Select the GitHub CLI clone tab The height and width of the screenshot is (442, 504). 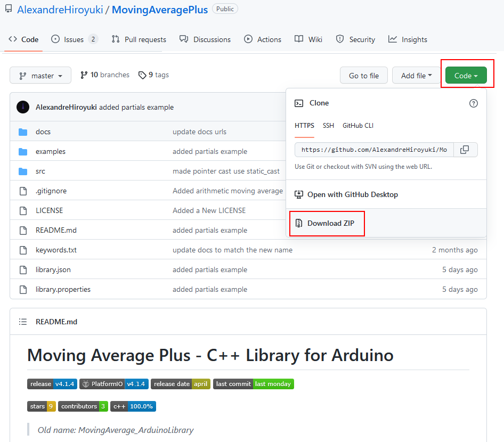tap(358, 126)
